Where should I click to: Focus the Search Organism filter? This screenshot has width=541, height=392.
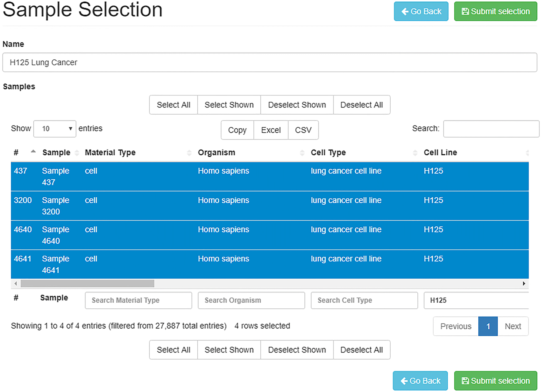251,300
